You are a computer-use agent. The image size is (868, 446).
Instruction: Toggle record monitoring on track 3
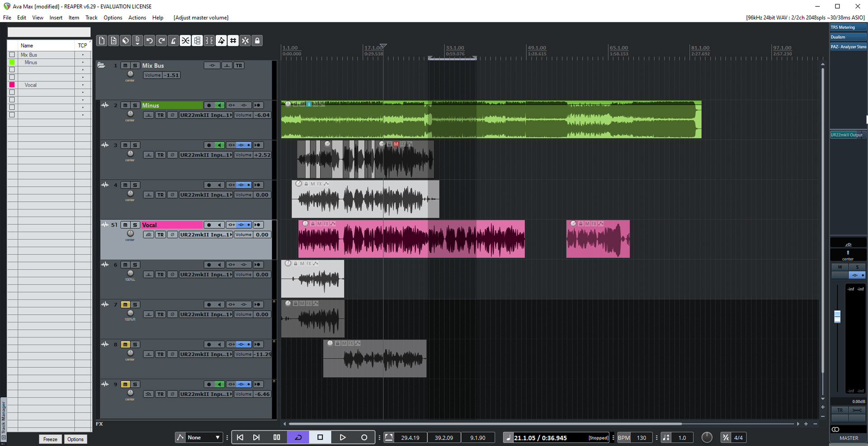point(220,145)
